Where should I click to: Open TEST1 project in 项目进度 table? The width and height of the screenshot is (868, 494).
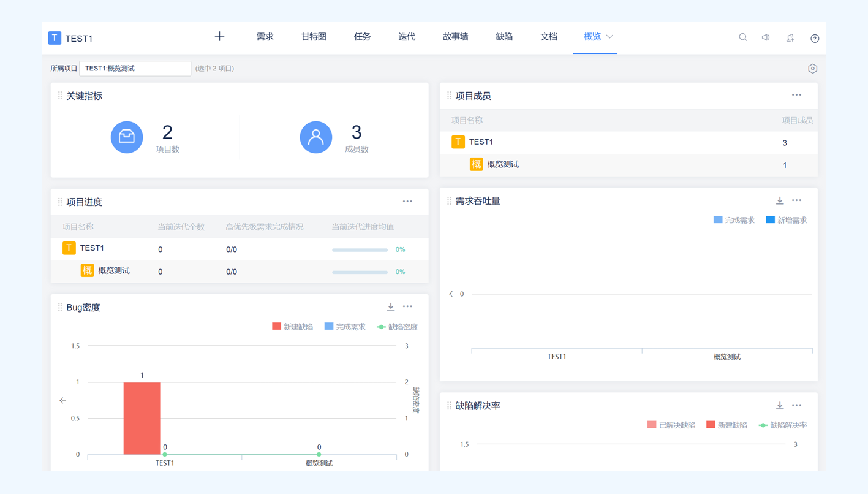pos(92,248)
